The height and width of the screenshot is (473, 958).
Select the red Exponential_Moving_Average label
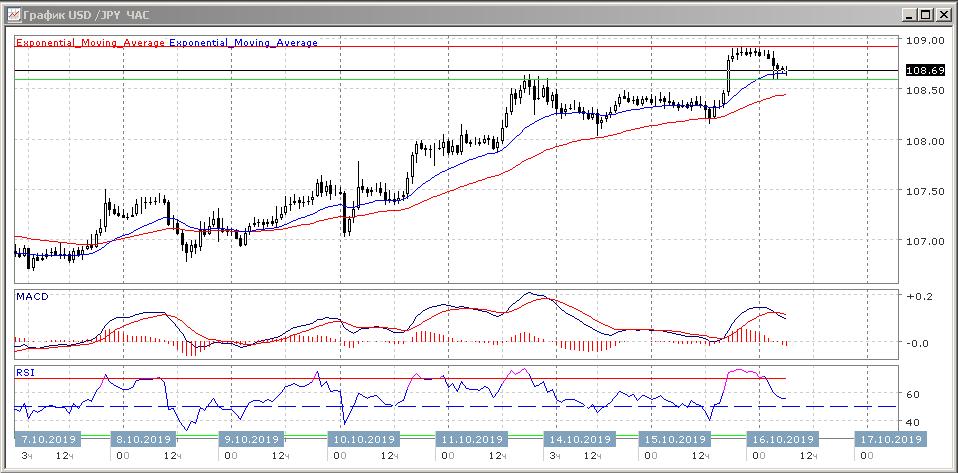[x=90, y=43]
